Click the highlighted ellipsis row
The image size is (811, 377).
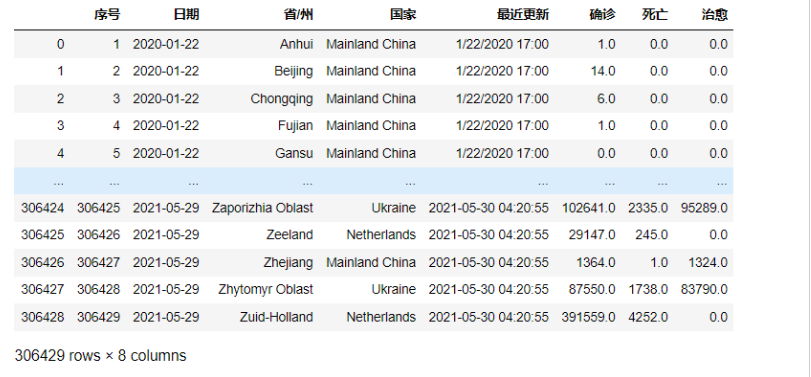click(373, 181)
